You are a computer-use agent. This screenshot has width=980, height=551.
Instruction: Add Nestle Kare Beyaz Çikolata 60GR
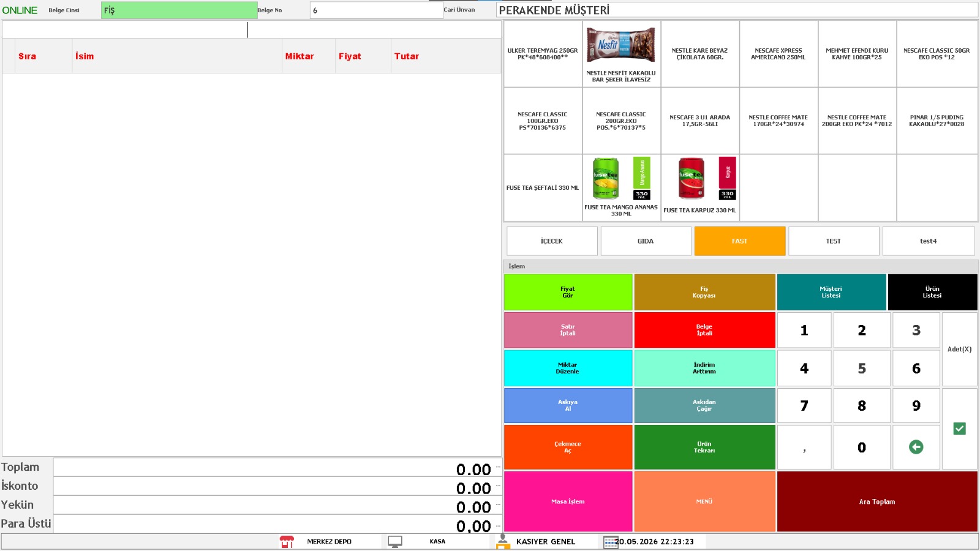click(699, 54)
